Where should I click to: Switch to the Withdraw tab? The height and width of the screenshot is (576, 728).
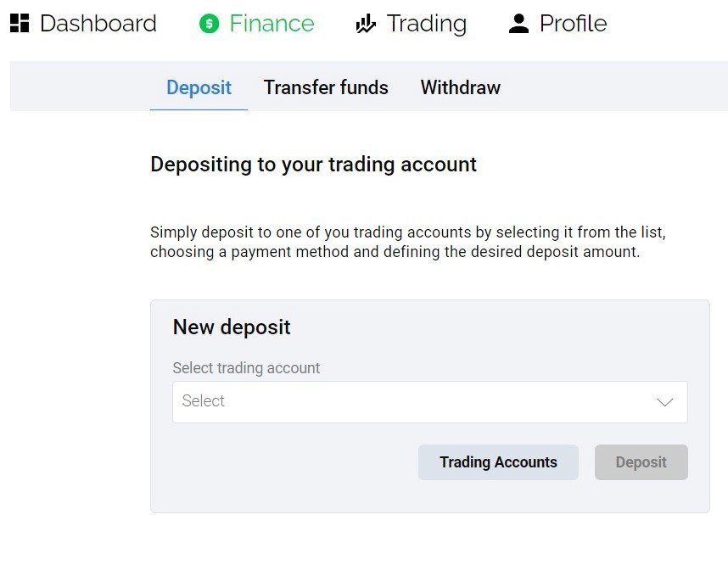(460, 87)
